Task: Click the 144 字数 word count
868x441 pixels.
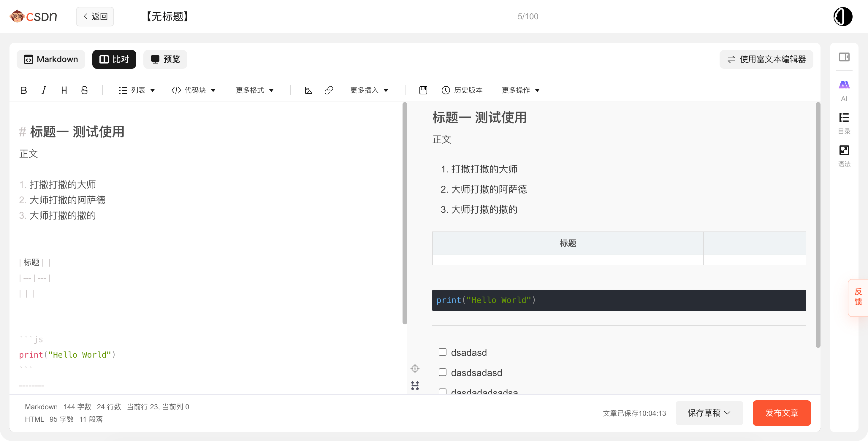Action: pyautogui.click(x=77, y=407)
